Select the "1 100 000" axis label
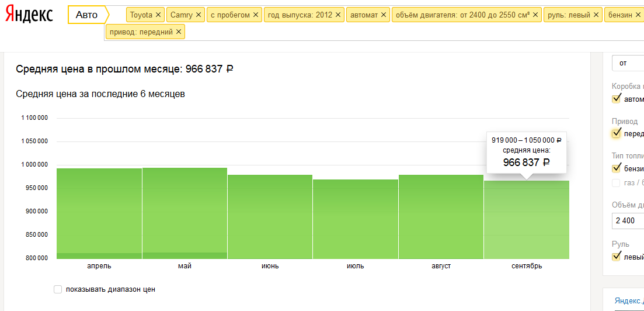 (34, 118)
